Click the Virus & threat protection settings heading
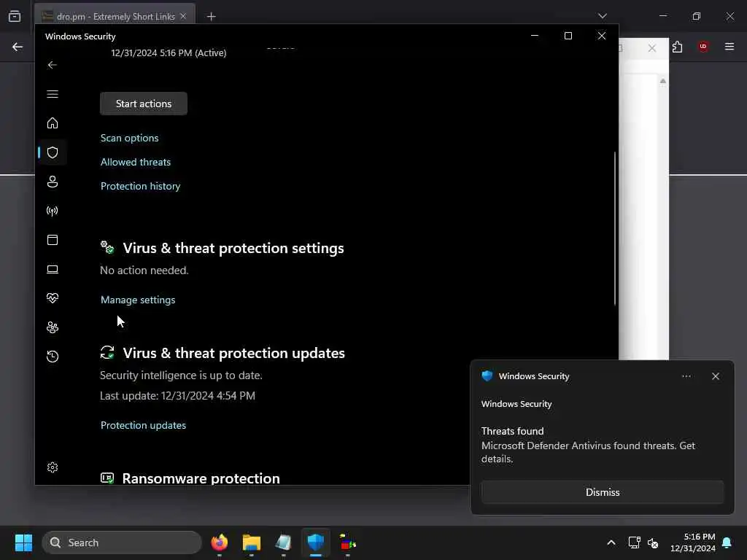 [x=233, y=248]
